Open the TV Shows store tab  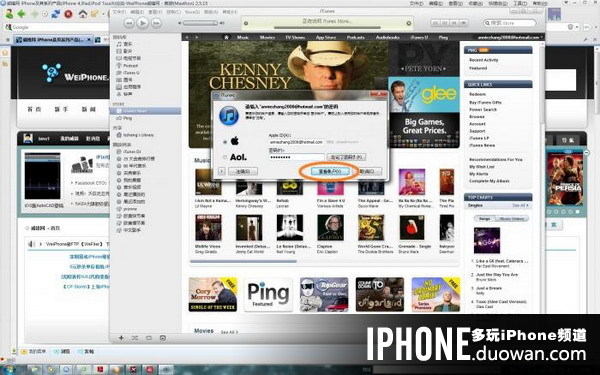click(x=295, y=37)
